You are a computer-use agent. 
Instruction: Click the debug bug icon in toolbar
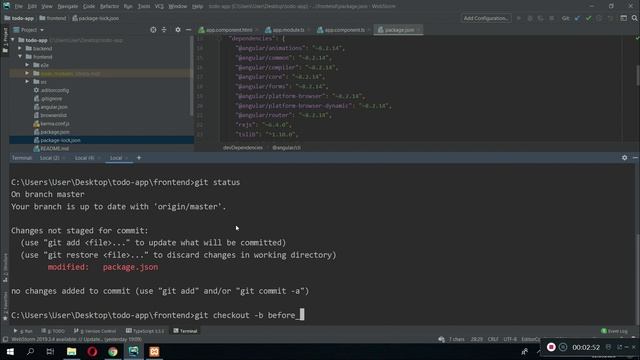point(530,18)
